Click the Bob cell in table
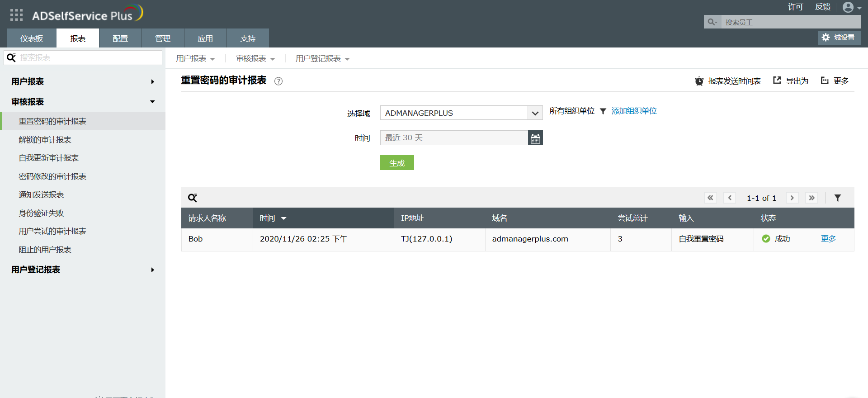The image size is (868, 398). click(x=217, y=239)
